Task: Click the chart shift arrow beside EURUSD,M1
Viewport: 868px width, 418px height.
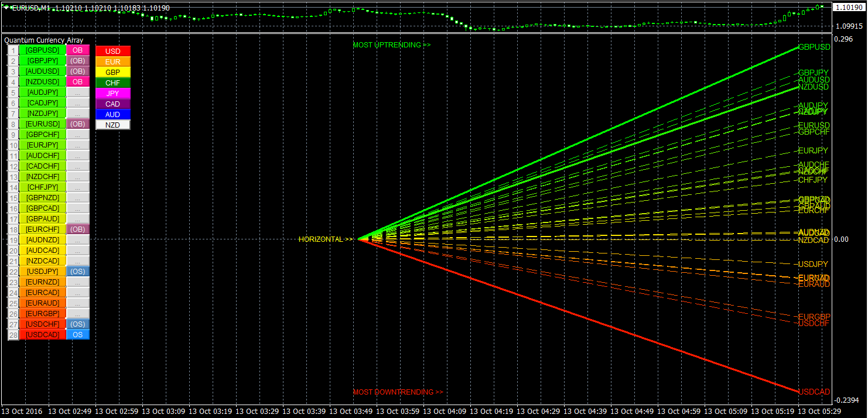Action: pyautogui.click(x=6, y=8)
